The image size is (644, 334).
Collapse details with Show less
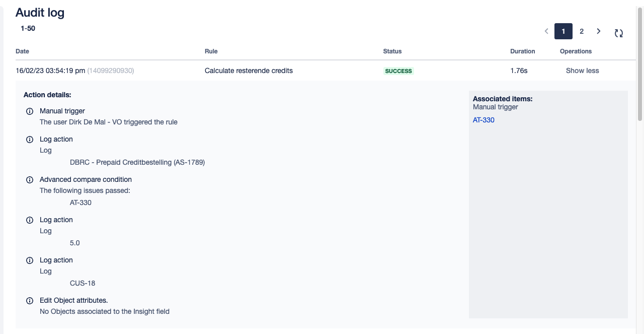pyautogui.click(x=582, y=71)
